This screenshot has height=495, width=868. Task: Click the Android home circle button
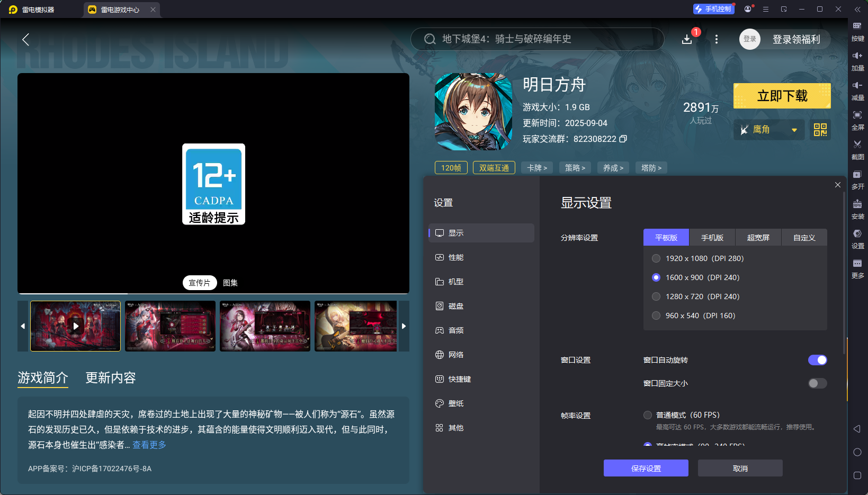pyautogui.click(x=857, y=452)
